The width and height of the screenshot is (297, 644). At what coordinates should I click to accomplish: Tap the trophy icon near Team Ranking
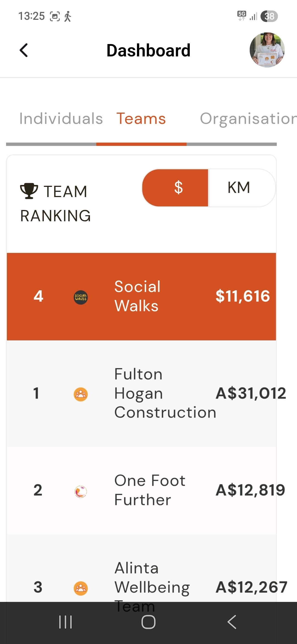(29, 191)
